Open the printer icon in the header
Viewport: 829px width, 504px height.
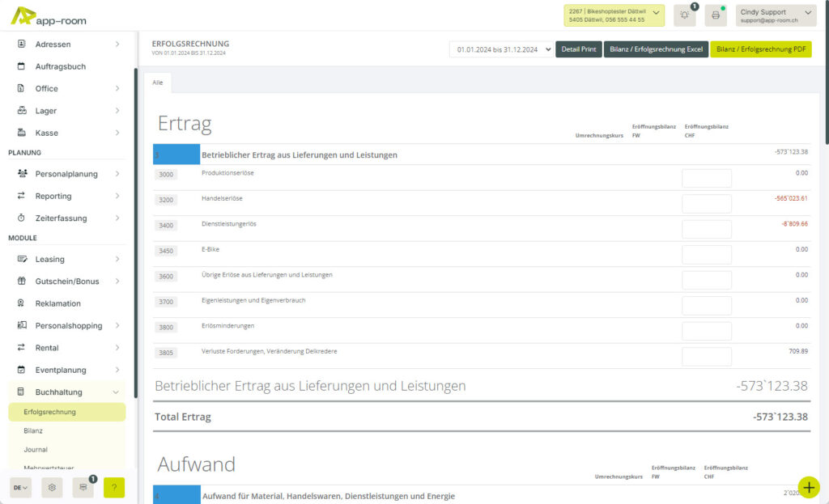[715, 15]
